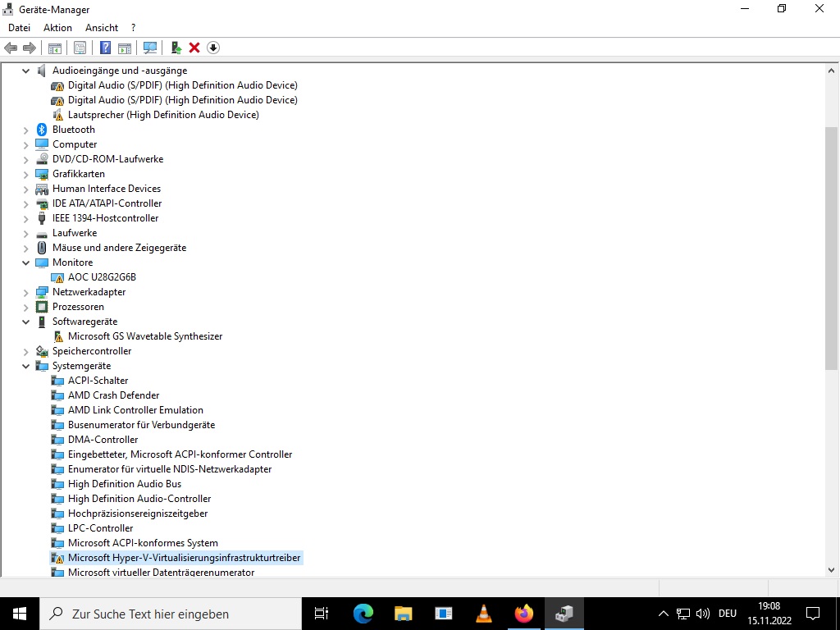
Task: Select the LPC-Controller device
Action: 100,528
